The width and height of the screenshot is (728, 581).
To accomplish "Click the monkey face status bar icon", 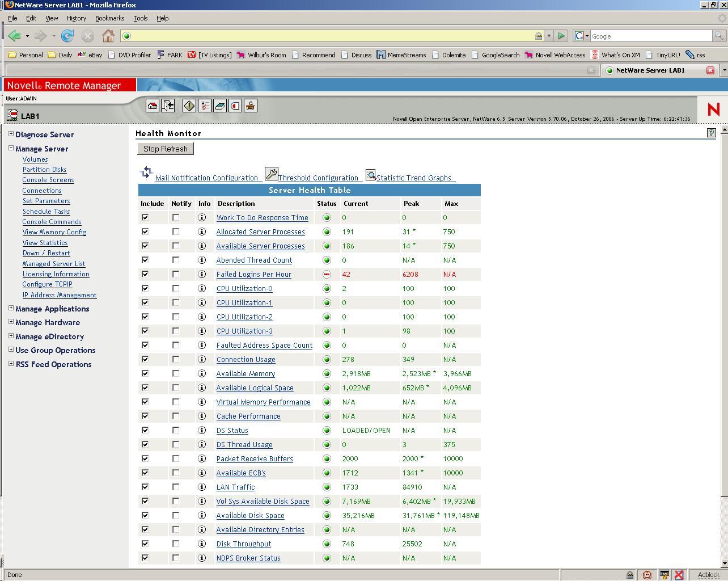I will click(x=647, y=575).
